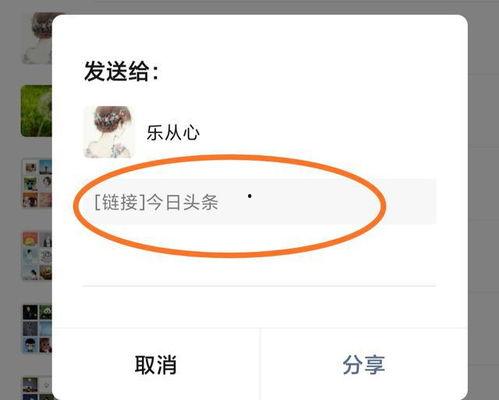Tap the horizontal divider above the buttons

[x=259, y=286]
